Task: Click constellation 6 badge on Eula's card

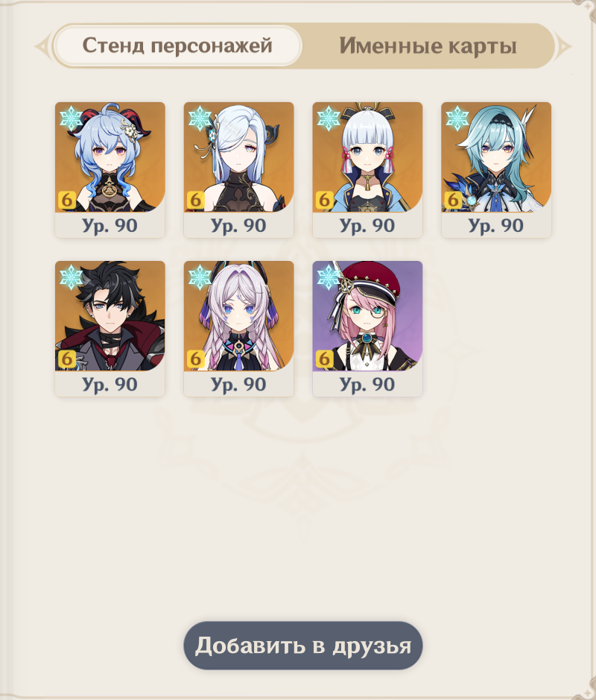Action: [x=453, y=200]
